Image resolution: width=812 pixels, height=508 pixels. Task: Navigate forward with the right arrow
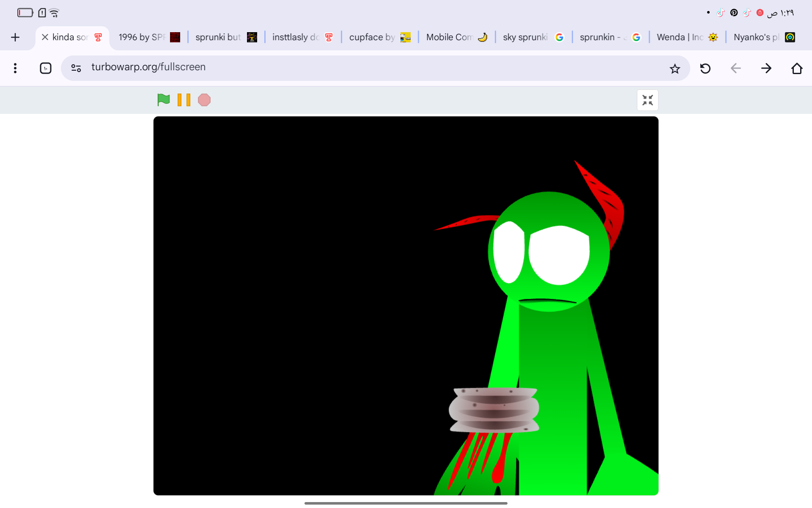coord(766,69)
